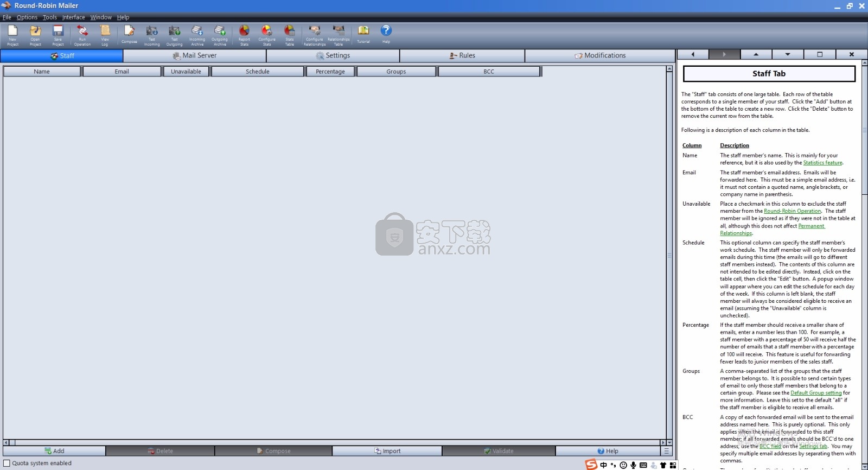868x470 pixels.
Task: Switch to the Modifications tab
Action: (600, 55)
